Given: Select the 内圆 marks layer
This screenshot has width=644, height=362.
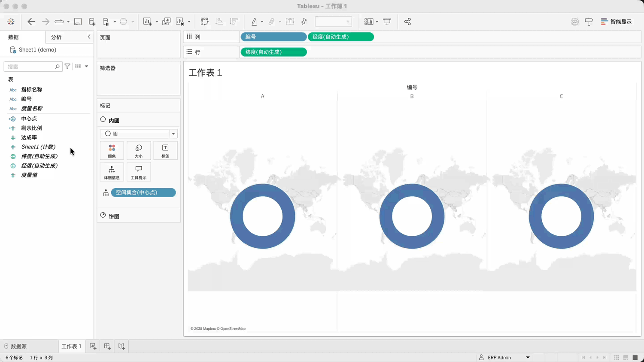Looking at the screenshot, I should click(114, 121).
